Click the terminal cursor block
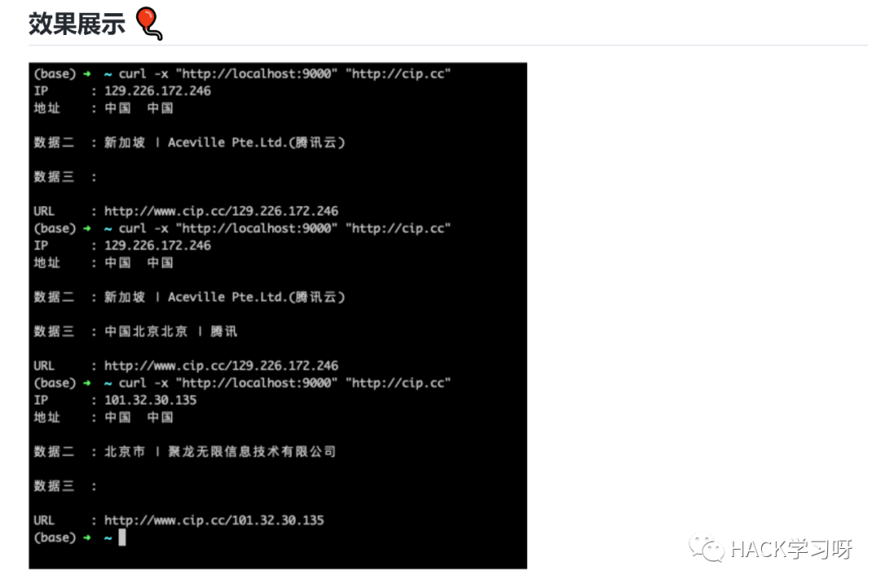Screen dimensions: 881x588 122,537
